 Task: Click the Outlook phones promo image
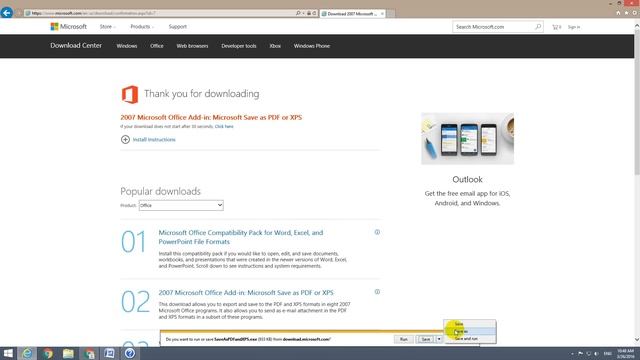(x=467, y=139)
